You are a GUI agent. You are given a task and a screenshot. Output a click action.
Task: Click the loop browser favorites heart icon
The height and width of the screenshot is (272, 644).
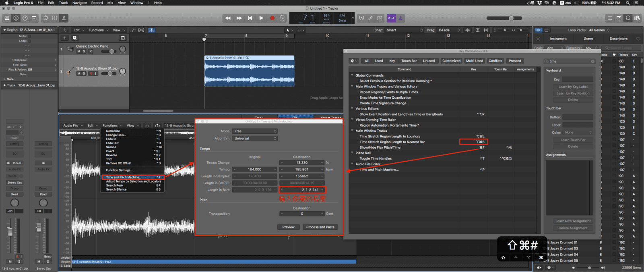click(x=638, y=39)
